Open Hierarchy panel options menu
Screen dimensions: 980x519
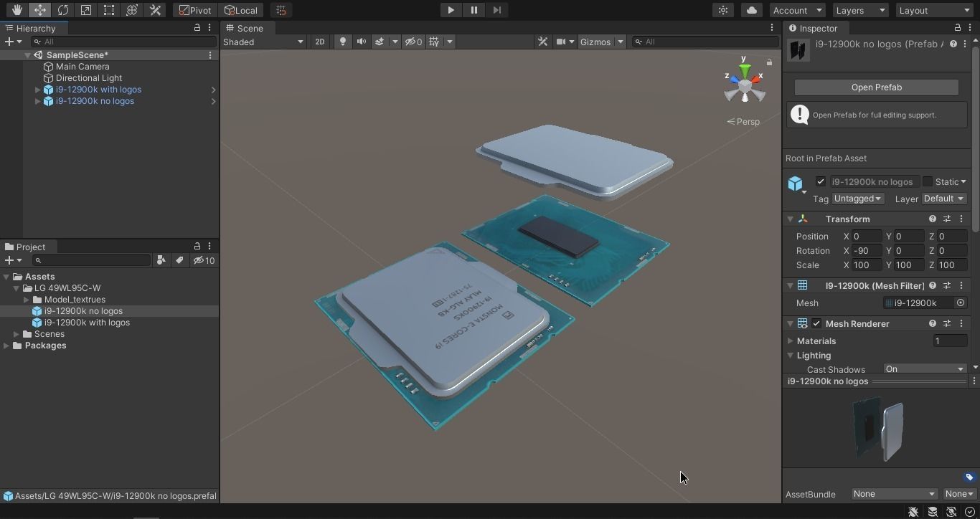[x=209, y=27]
